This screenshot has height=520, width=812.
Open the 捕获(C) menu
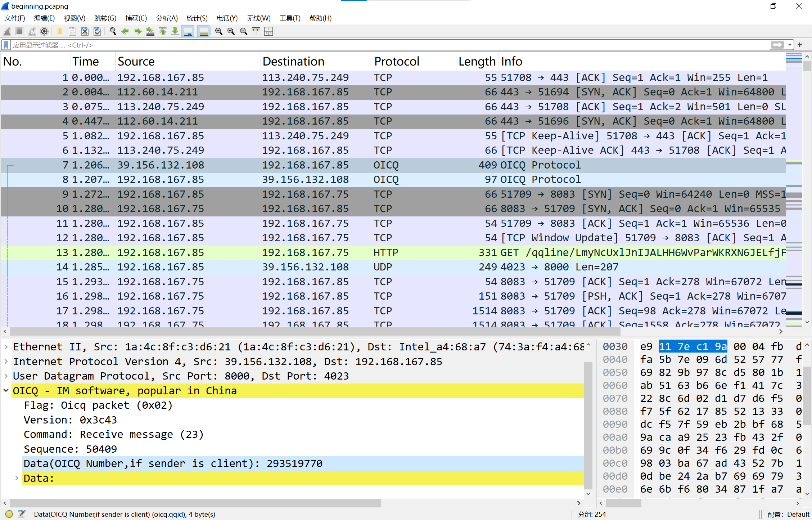(136, 18)
